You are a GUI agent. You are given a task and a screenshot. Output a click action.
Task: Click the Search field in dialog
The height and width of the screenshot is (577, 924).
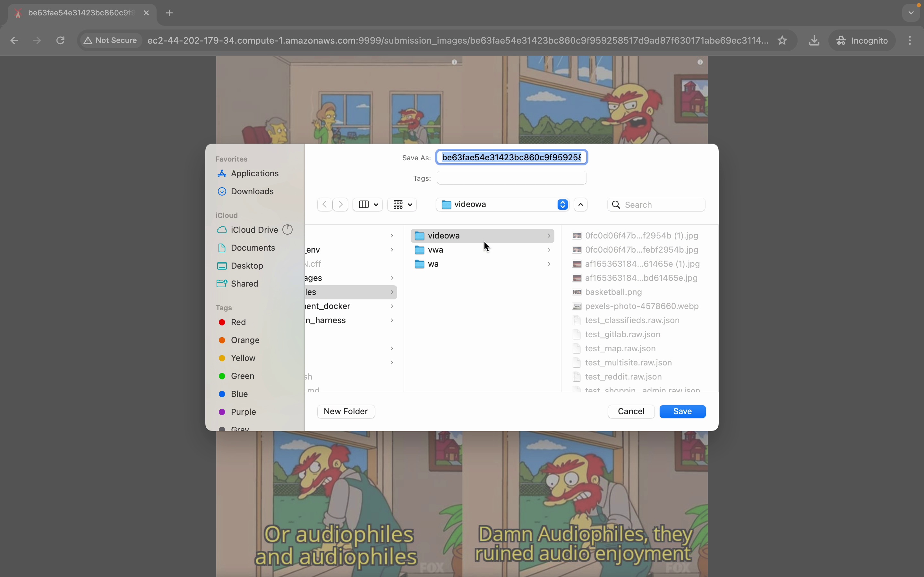pos(663,205)
